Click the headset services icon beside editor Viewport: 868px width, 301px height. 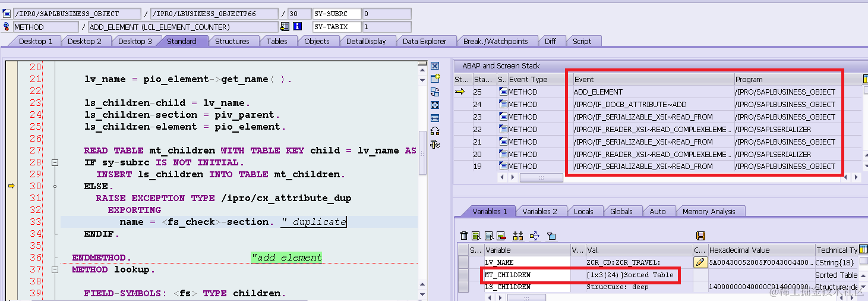pyautogui.click(x=435, y=131)
